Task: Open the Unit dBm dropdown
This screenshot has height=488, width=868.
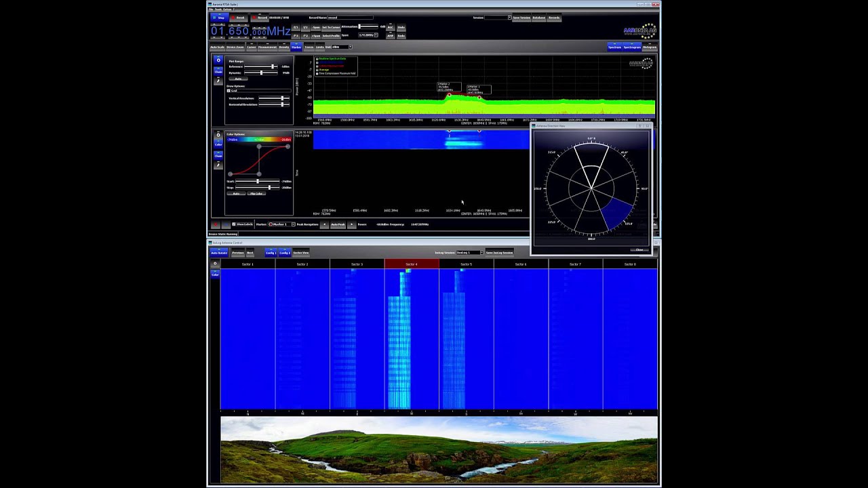Action: pyautogui.click(x=351, y=47)
